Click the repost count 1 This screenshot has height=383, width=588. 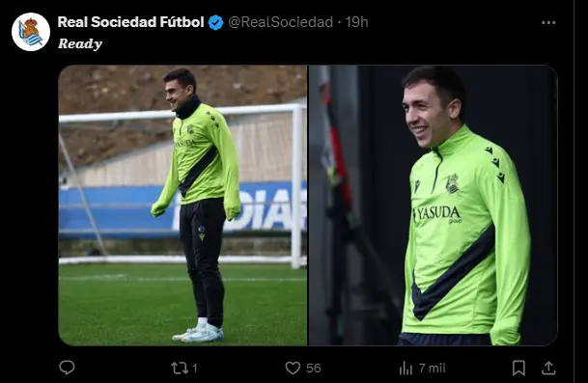tap(195, 369)
